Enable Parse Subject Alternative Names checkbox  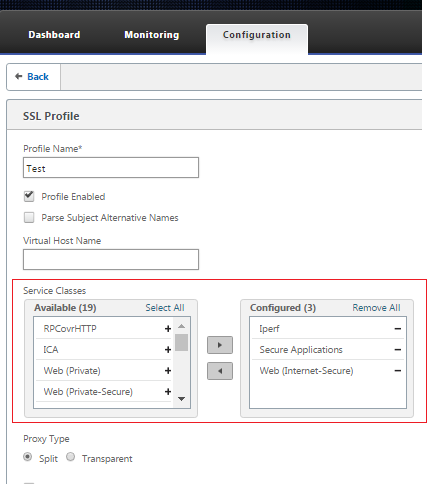pyautogui.click(x=29, y=217)
